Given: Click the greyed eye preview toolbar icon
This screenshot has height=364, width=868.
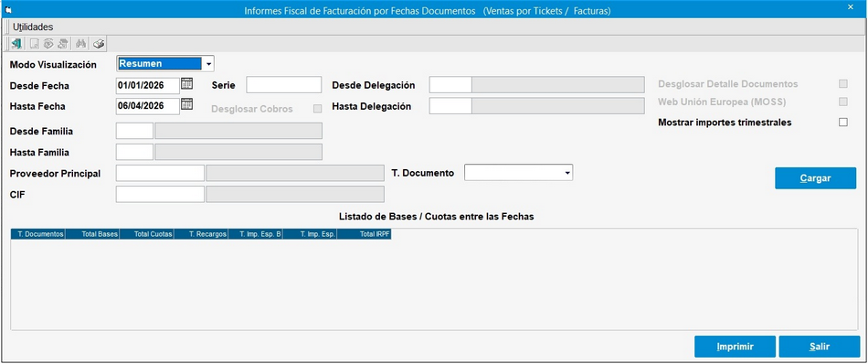Looking at the screenshot, I should 48,44.
